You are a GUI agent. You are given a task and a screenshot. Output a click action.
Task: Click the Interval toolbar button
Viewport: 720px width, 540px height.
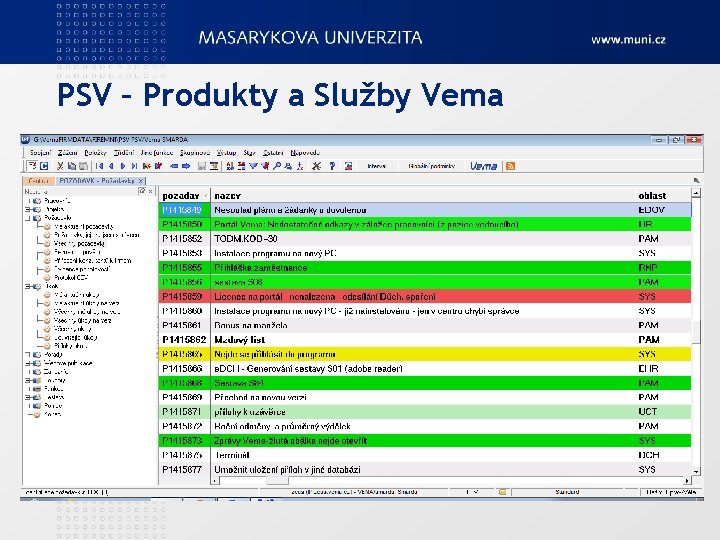tap(377, 166)
